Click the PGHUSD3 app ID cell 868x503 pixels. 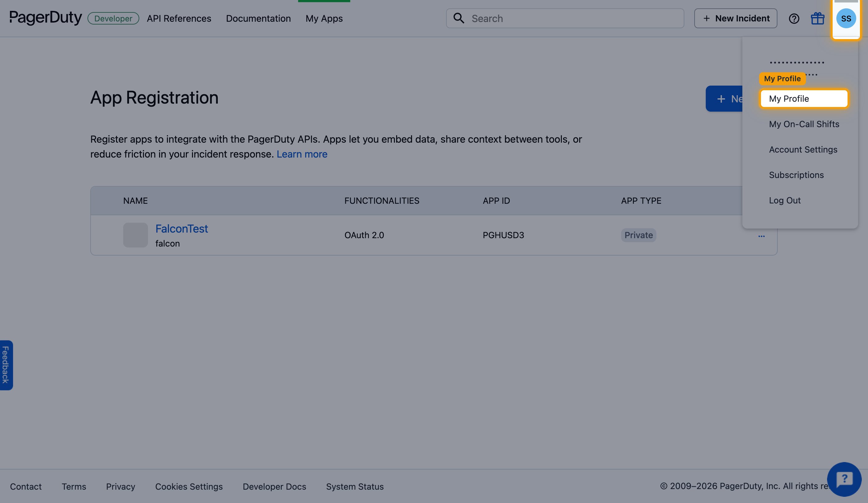(x=503, y=235)
